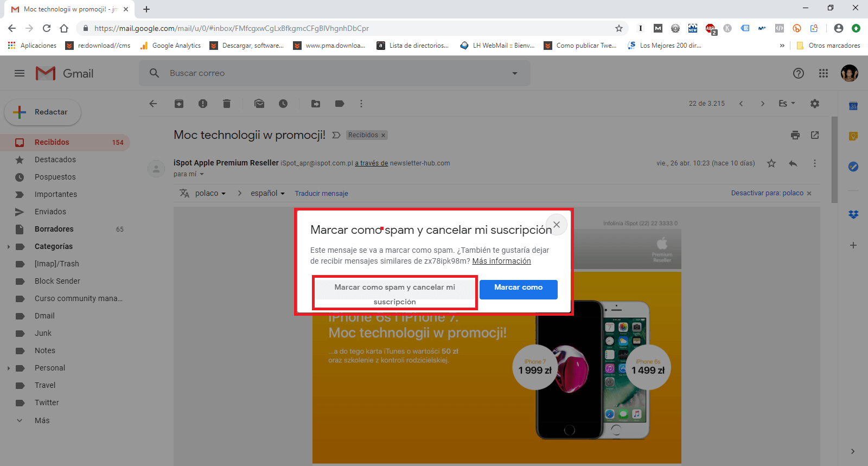
Task: Open the Google account avatar
Action: click(850, 73)
